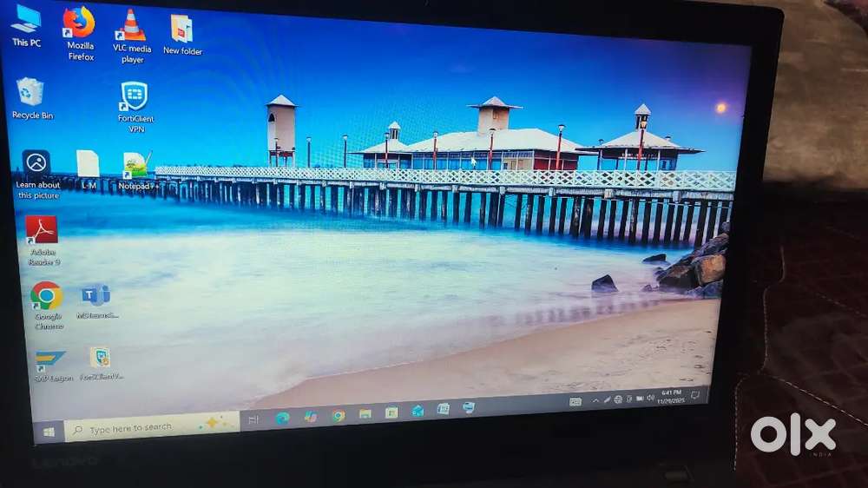Open Task View on the taskbar
This screenshot has height=488, width=868.
[253, 420]
